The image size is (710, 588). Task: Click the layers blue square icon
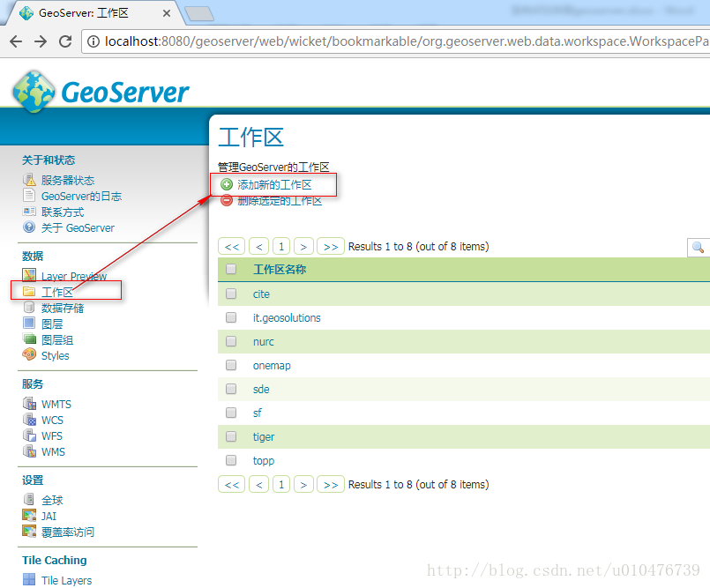pyautogui.click(x=29, y=324)
